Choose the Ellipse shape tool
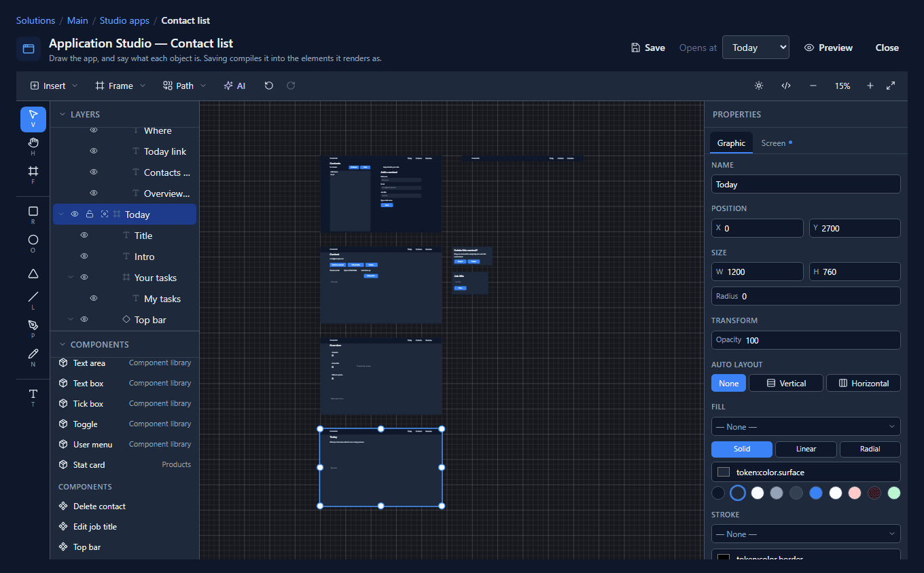Image resolution: width=924 pixels, height=573 pixels. coord(33,243)
